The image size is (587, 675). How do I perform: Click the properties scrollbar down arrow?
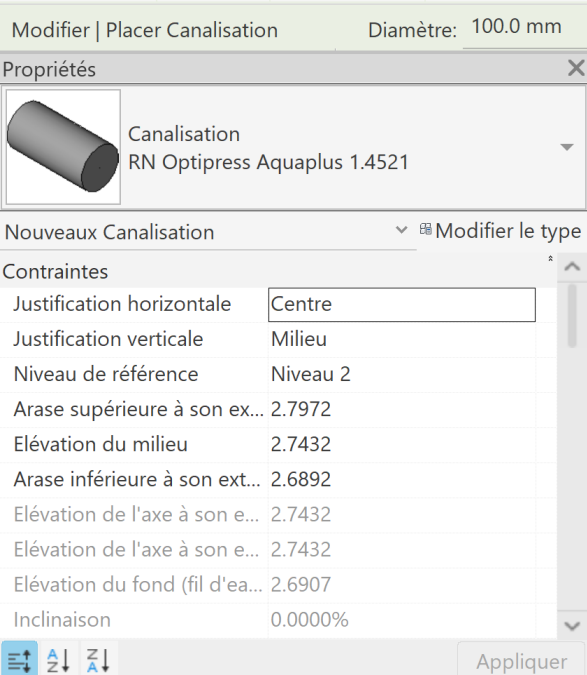coord(572,625)
